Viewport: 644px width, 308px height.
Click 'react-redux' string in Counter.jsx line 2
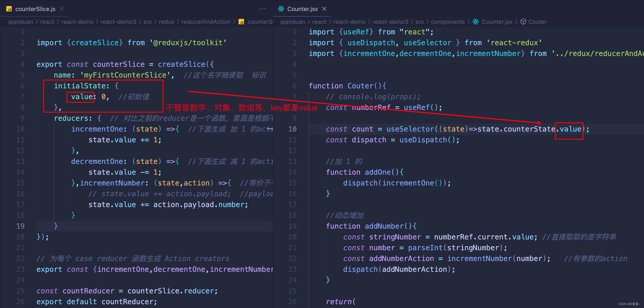tap(514, 43)
